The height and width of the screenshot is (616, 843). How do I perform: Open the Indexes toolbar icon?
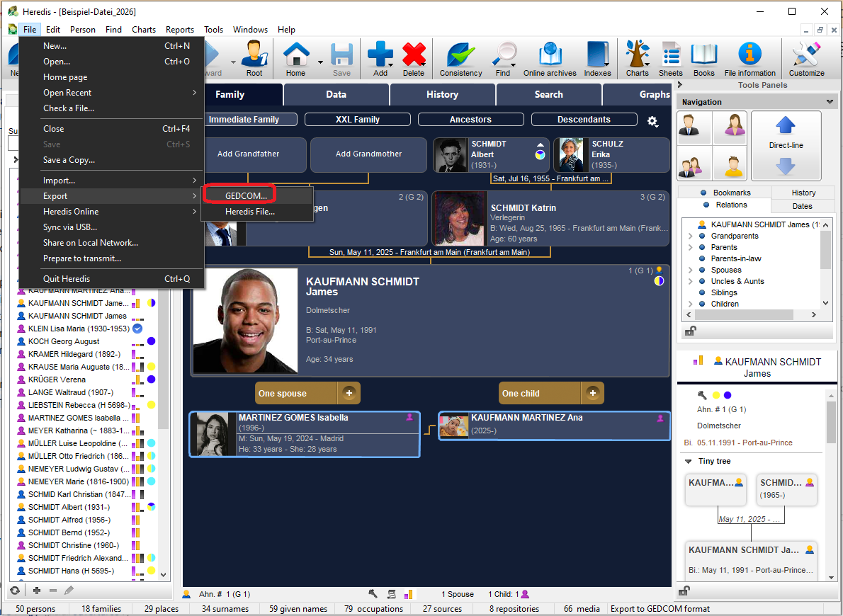pos(597,57)
